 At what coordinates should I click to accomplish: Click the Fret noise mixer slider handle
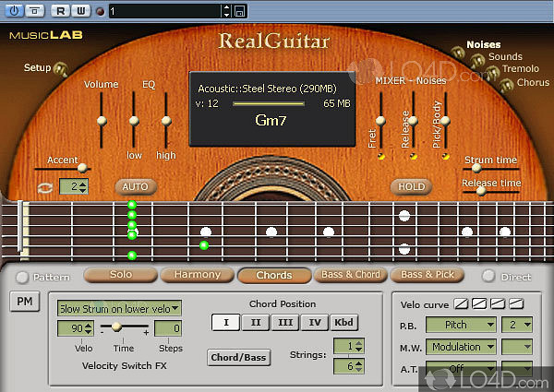[380, 121]
